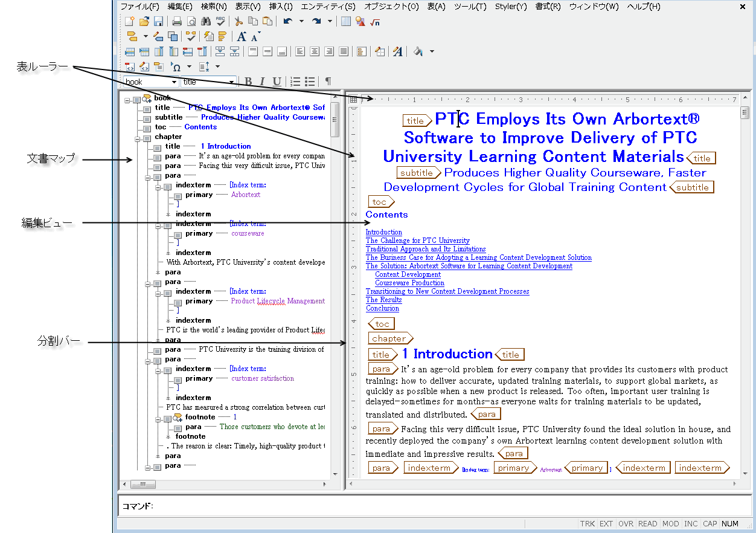The image size is (756, 533).
Task: Open the line spacing dropdown arrow
Action: tap(217, 66)
